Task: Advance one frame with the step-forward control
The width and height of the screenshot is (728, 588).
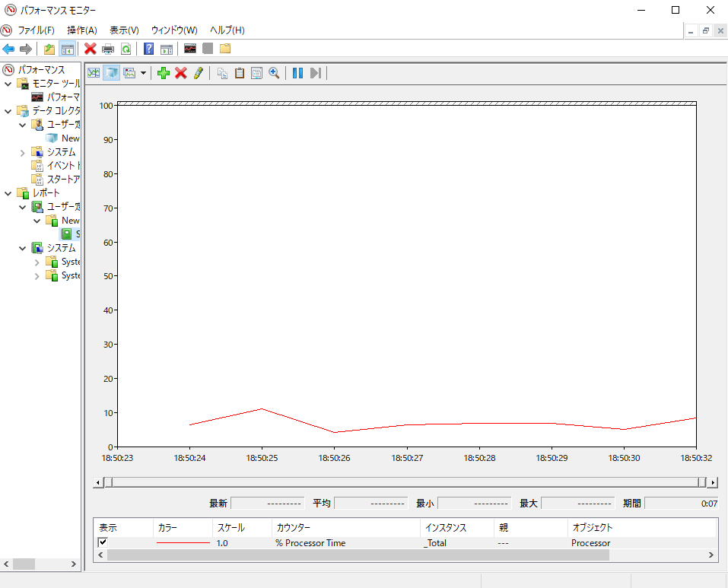Action: point(315,72)
